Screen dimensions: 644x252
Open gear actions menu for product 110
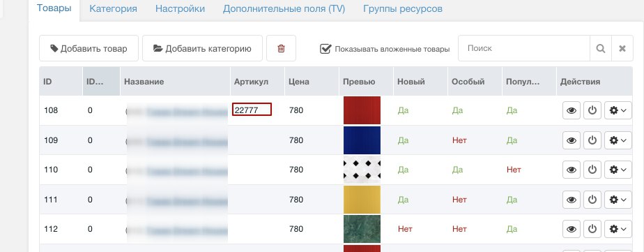click(x=618, y=170)
